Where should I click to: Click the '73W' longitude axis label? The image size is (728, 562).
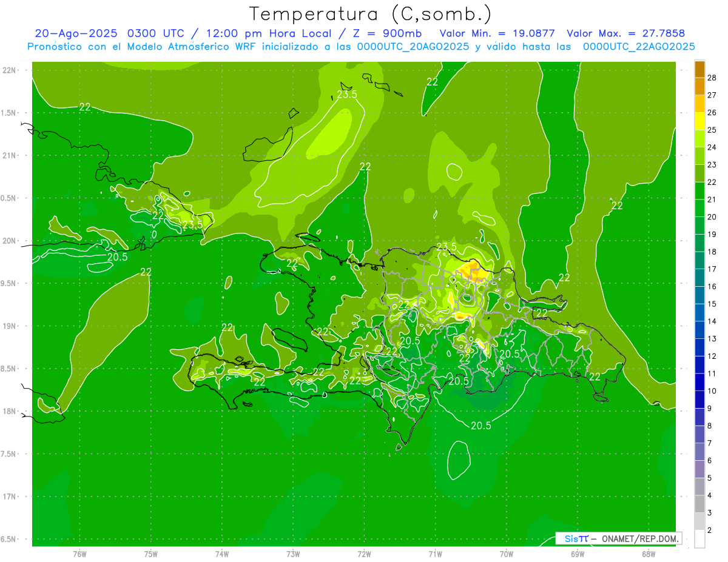pos(293,554)
